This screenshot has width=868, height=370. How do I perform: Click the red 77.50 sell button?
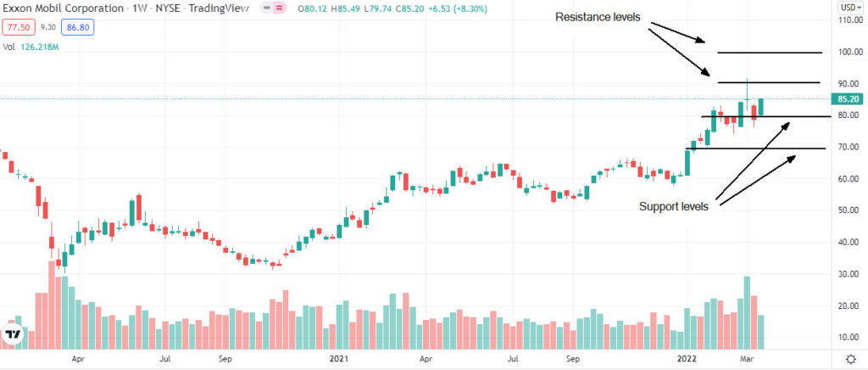tap(17, 26)
